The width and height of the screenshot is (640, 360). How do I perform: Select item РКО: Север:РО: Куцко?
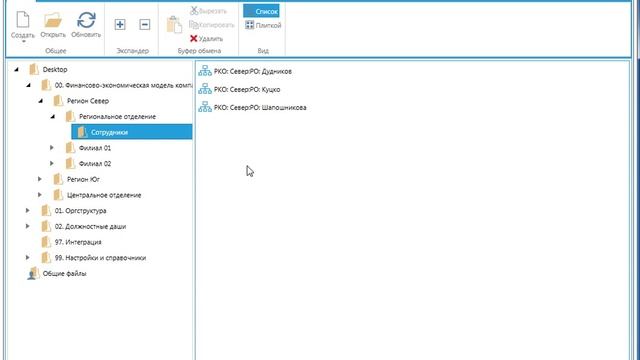pos(247,89)
